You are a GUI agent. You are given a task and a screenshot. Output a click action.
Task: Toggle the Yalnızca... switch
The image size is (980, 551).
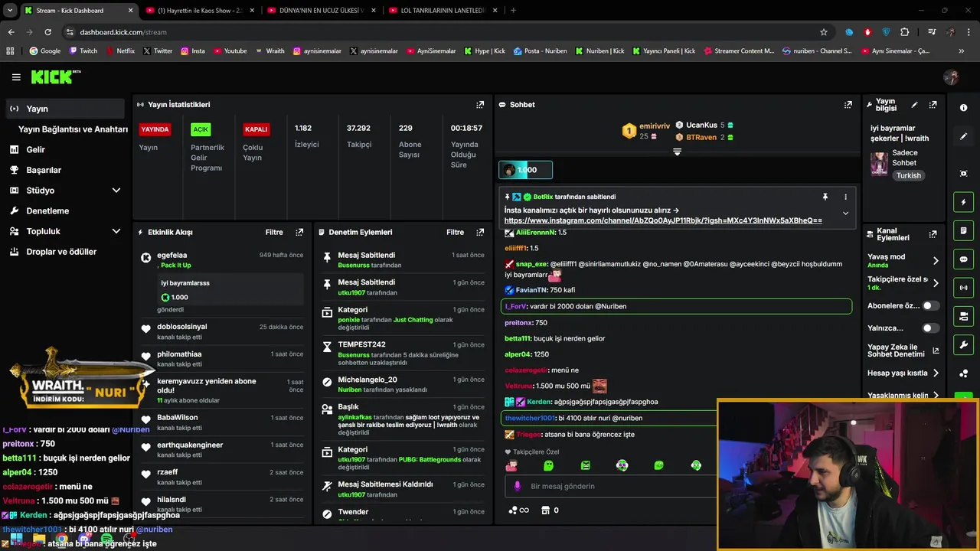tap(930, 328)
